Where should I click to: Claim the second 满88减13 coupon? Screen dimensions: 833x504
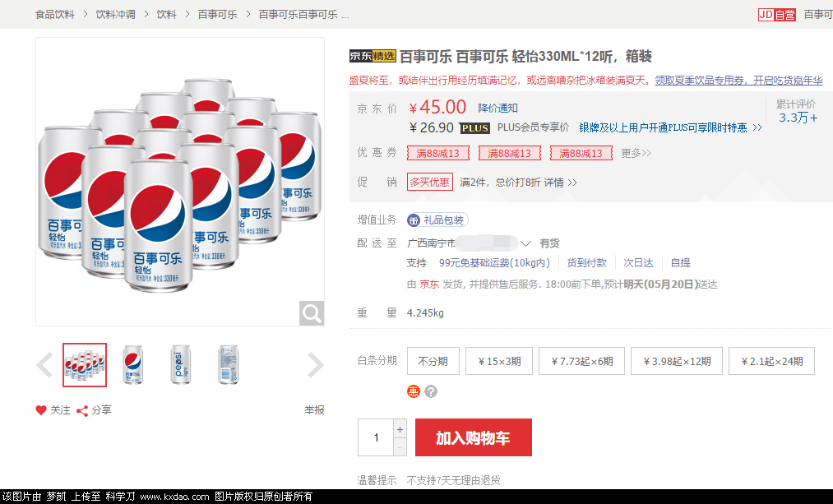pyautogui.click(x=510, y=153)
